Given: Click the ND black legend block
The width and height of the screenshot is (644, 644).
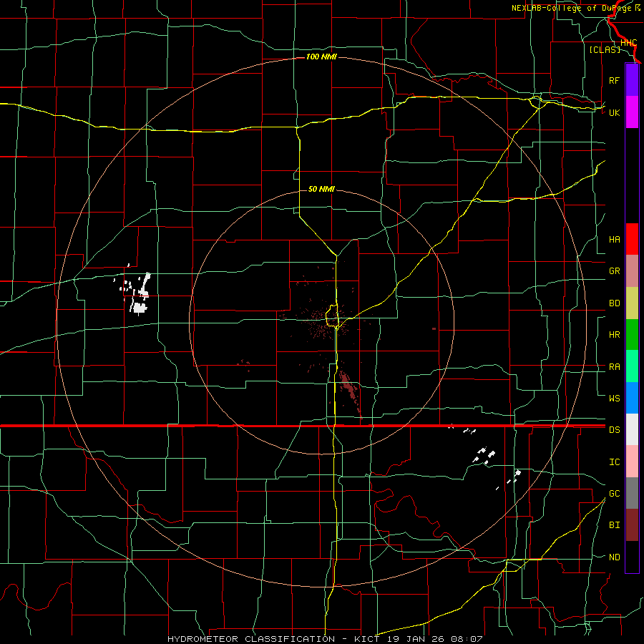Looking at the screenshot, I should click(632, 557).
